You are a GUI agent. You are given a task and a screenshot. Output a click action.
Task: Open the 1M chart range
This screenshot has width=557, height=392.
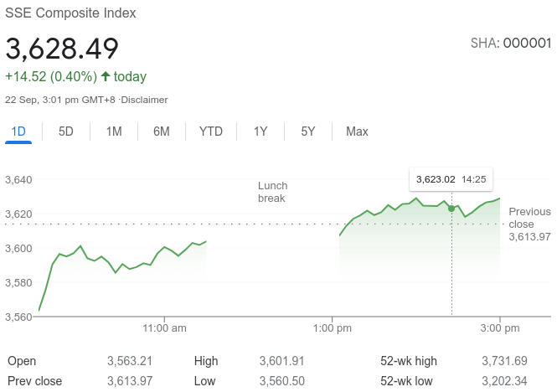tap(114, 132)
